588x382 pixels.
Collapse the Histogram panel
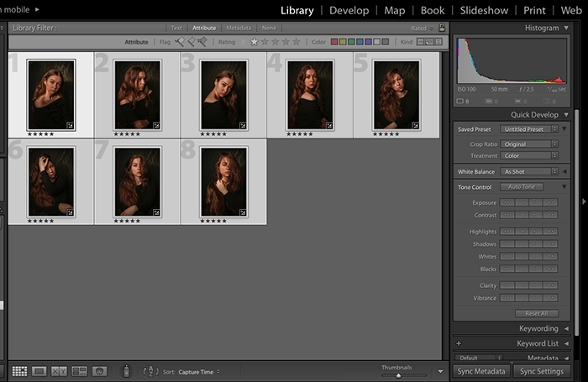pyautogui.click(x=566, y=28)
